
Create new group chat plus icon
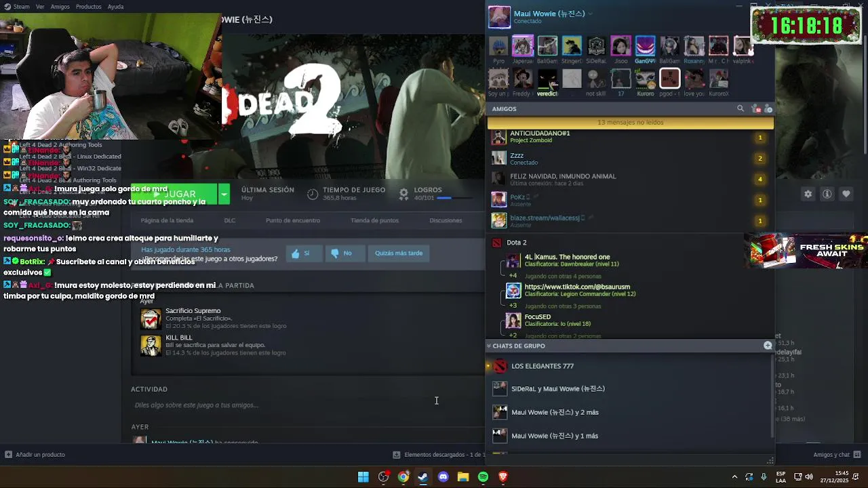768,346
